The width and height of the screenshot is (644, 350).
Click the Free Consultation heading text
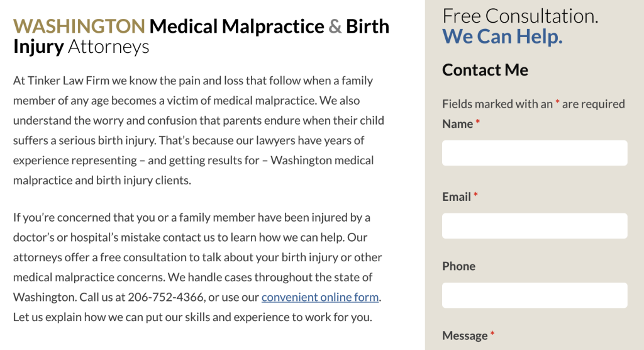point(520,16)
